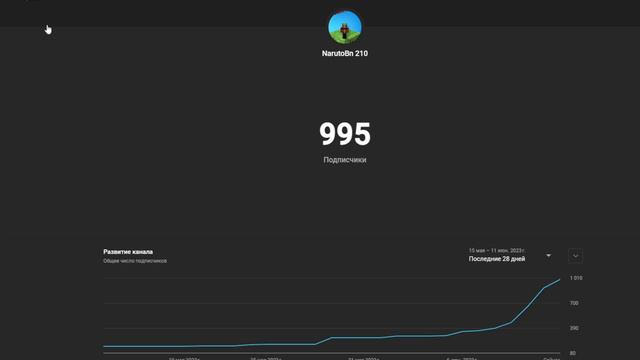Screen dimensions: 640x360
Task: Click the Подписчики label
Action: coord(345,160)
